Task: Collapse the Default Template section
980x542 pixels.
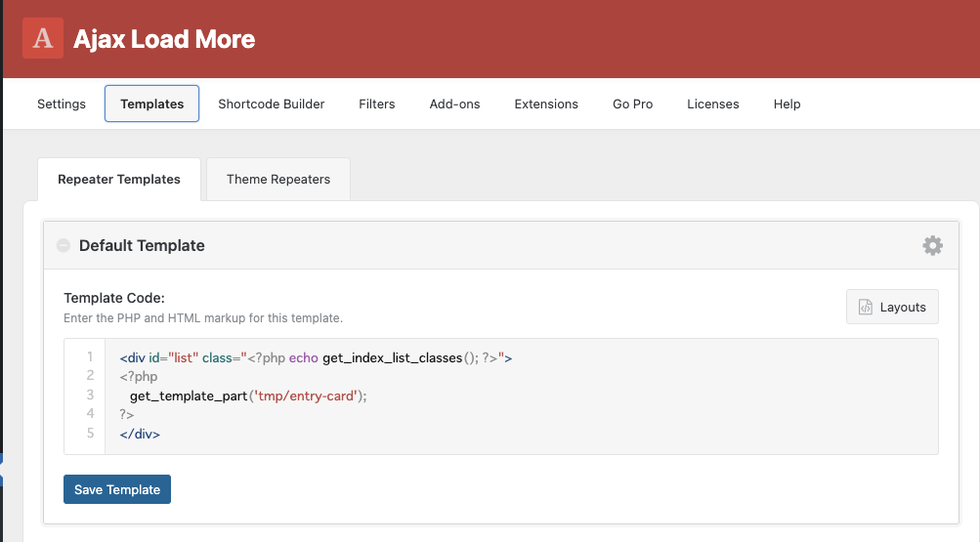Action: point(64,245)
